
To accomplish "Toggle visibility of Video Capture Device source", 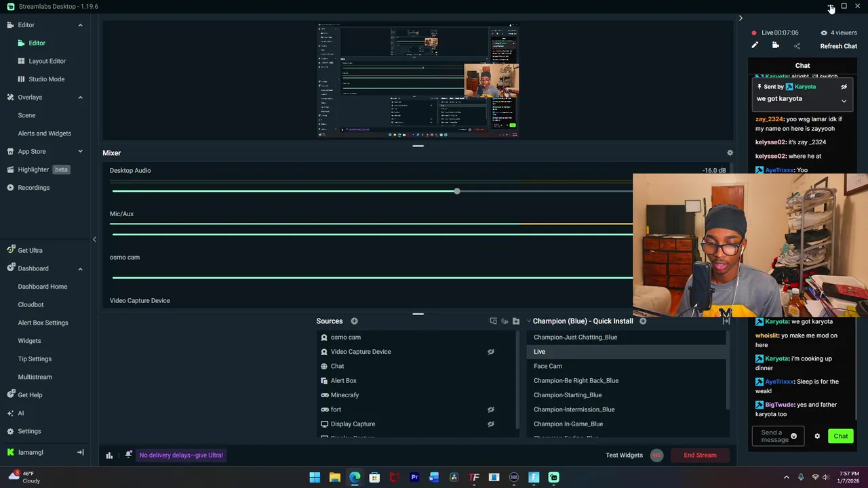I will 491,352.
